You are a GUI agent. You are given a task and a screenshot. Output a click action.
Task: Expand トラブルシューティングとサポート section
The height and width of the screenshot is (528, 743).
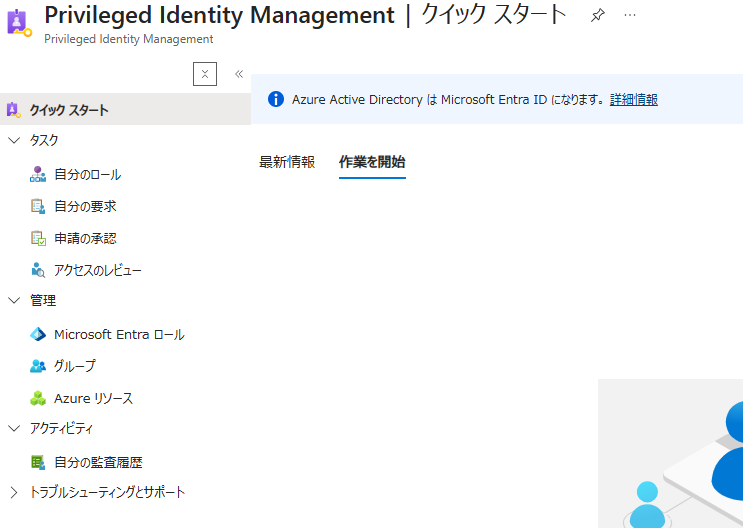14,492
